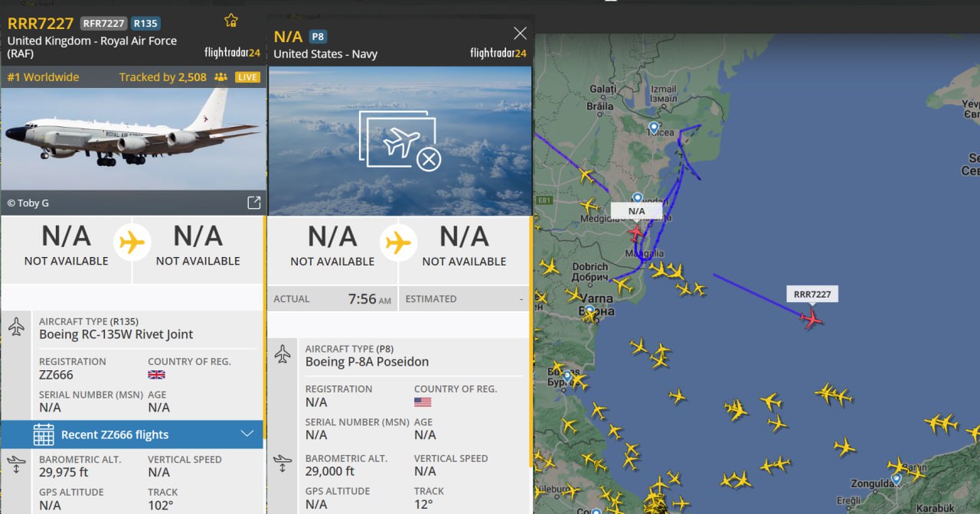
Task: Click the favorite star icon for RRR7227
Action: [x=230, y=21]
